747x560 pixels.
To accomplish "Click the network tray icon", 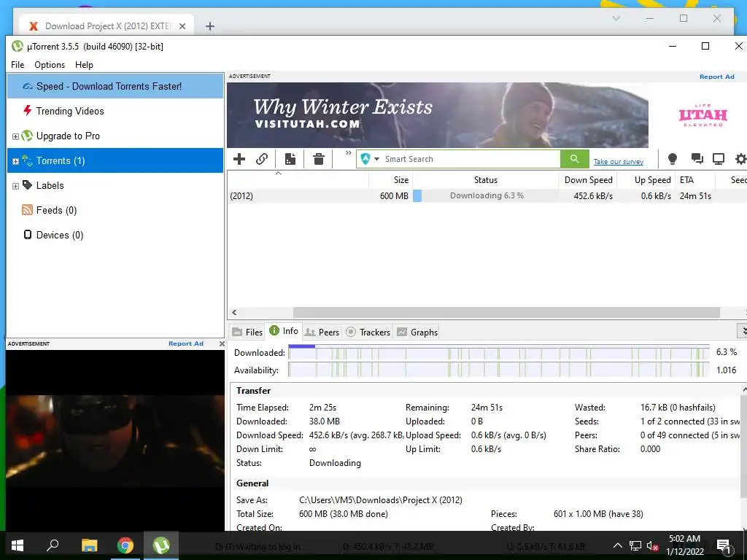I will [635, 545].
